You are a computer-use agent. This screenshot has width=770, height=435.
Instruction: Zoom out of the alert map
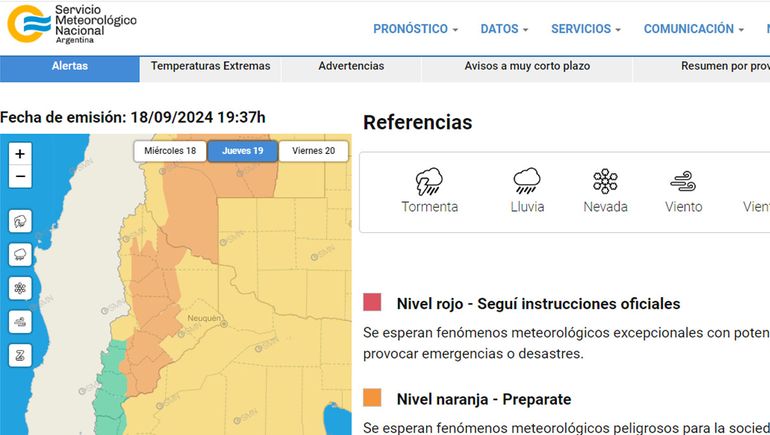pyautogui.click(x=20, y=177)
